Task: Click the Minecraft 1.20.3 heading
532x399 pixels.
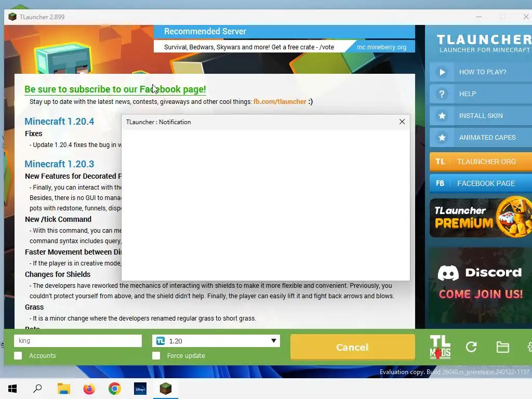Action: (x=59, y=164)
